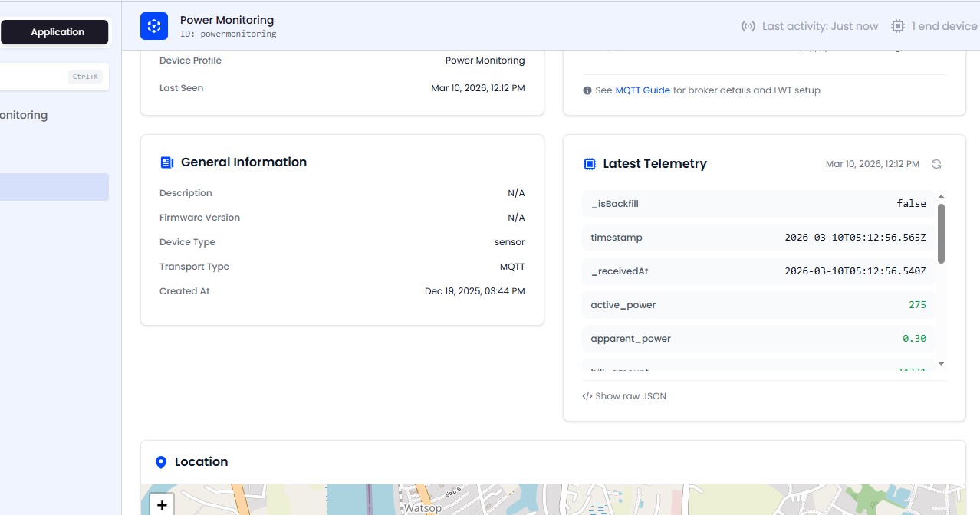The image size is (980, 515).
Task: Click the map near Watsop label
Action: (x=423, y=507)
